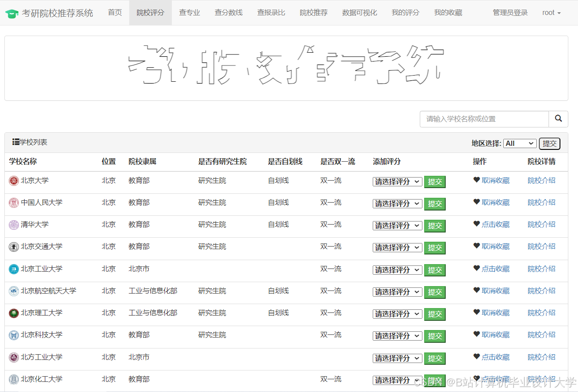The height and width of the screenshot is (392, 578).
Task: Click the graduation cap logo icon
Action: click(x=12, y=13)
